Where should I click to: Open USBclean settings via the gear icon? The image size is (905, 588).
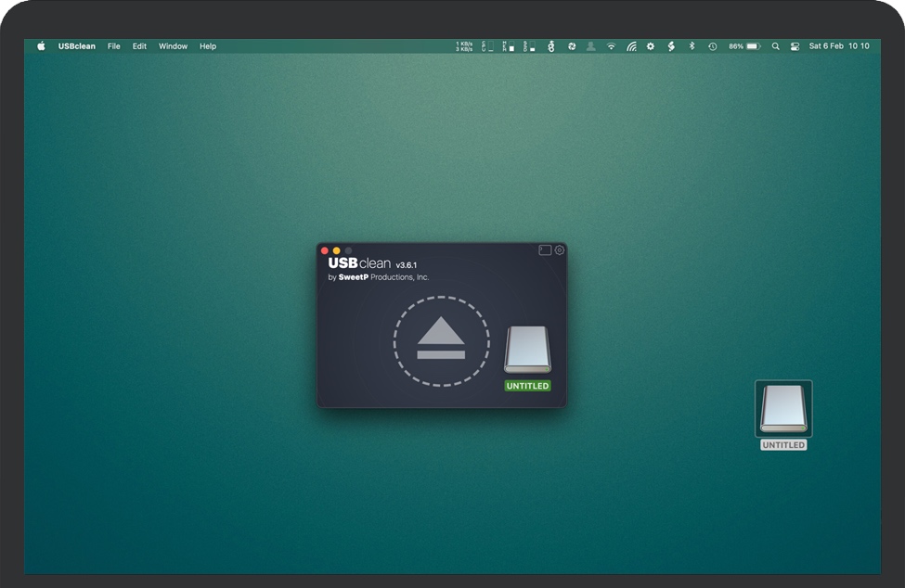coord(560,250)
